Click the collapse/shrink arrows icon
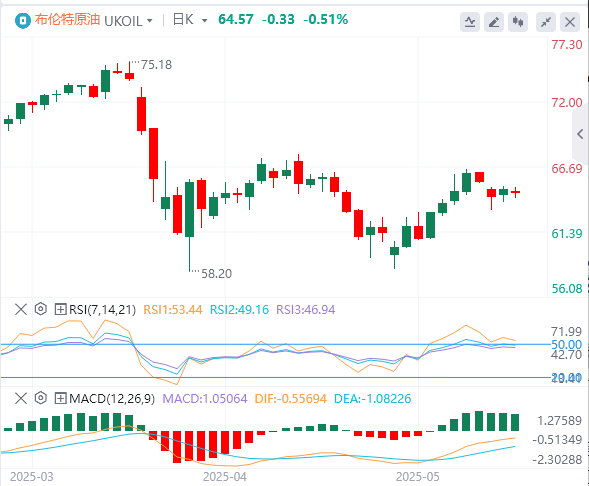 tap(546, 22)
